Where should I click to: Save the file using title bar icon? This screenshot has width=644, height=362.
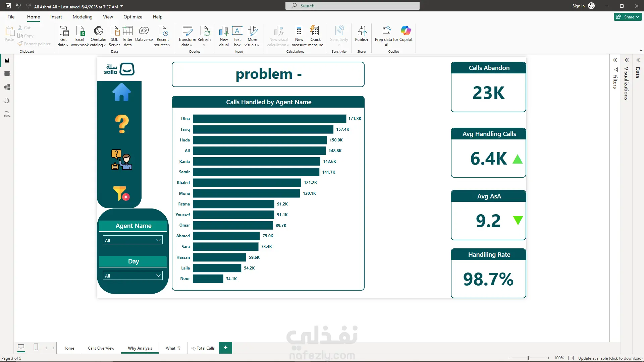pyautogui.click(x=8, y=6)
